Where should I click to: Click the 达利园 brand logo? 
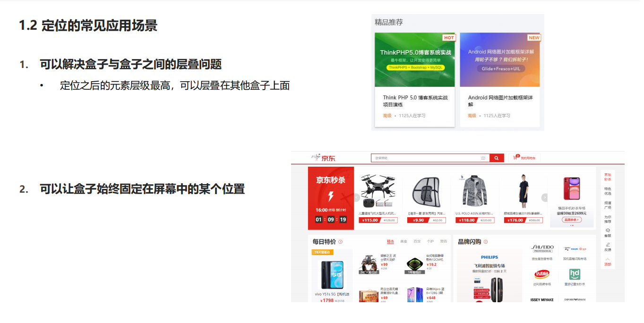(x=542, y=274)
